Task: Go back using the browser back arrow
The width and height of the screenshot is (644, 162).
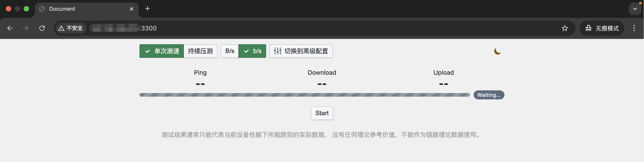Action: pos(10,28)
